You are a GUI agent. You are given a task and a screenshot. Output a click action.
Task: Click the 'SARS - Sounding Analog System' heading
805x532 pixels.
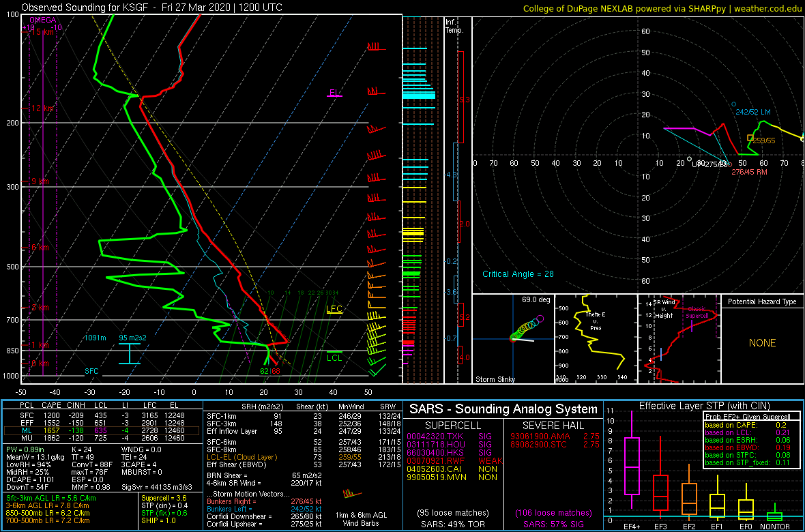click(503, 409)
